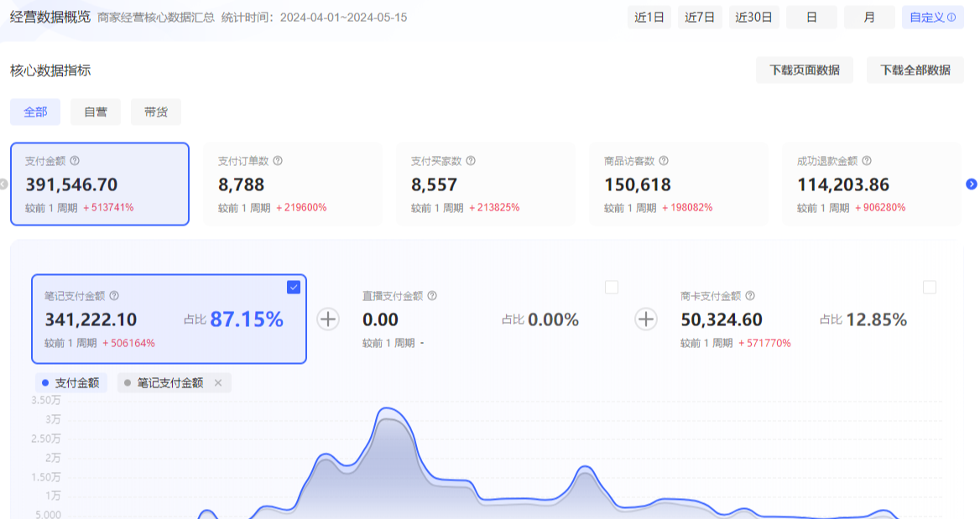
Task: Click 下载全部数据 button
Action: tap(915, 70)
